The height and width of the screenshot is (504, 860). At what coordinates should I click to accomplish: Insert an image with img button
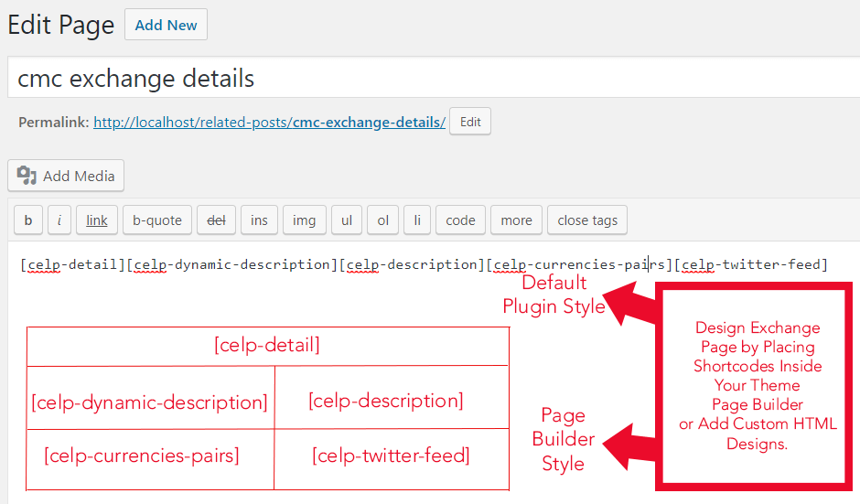pos(304,220)
